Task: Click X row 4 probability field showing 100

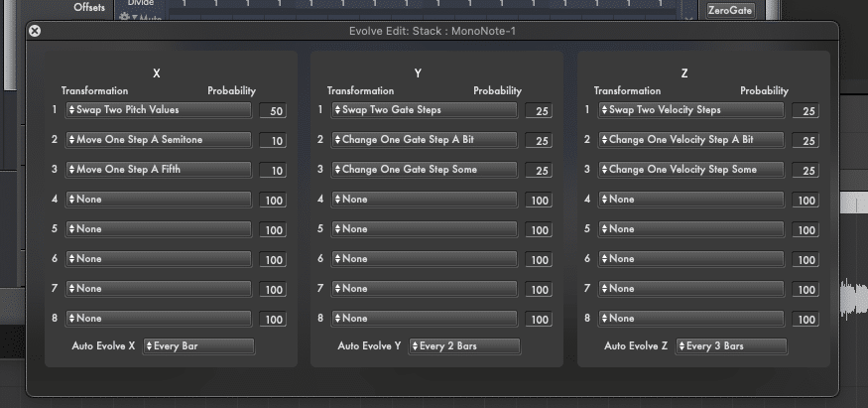Action: [x=273, y=201]
